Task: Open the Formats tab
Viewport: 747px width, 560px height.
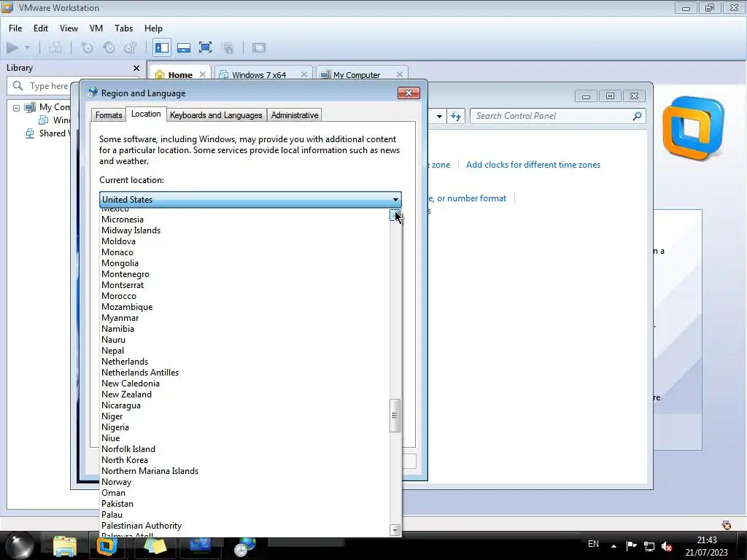Action: (109, 115)
